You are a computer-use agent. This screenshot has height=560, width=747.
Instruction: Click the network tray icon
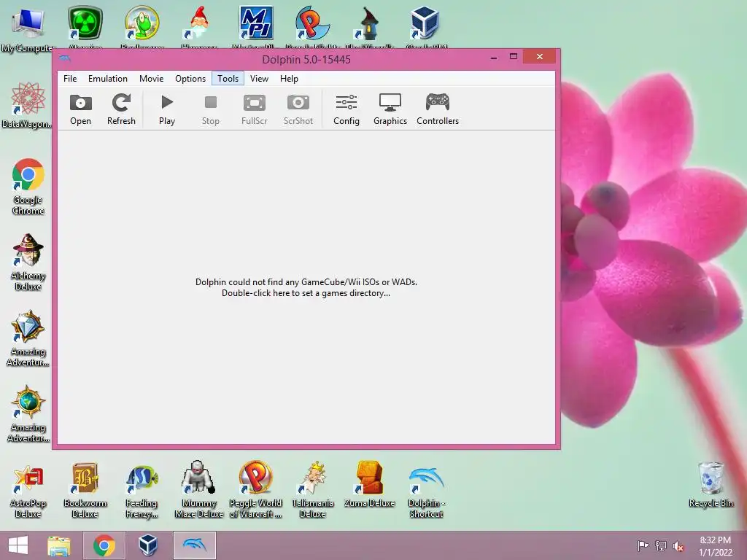[661, 545]
